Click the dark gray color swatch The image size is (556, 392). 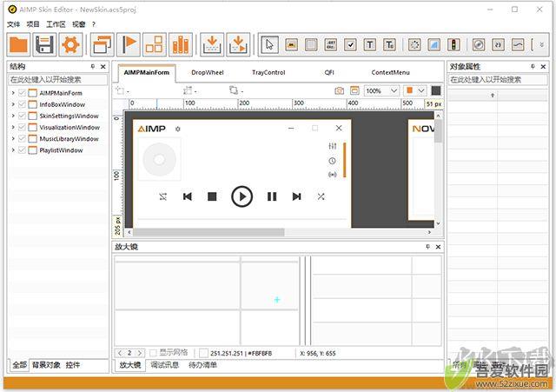pos(436,90)
